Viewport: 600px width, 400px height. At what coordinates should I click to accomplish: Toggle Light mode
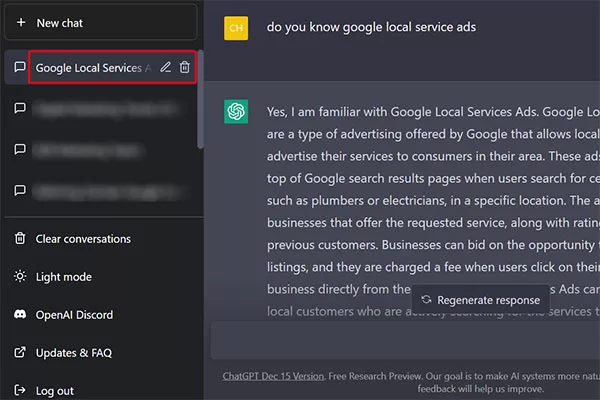coord(64,277)
